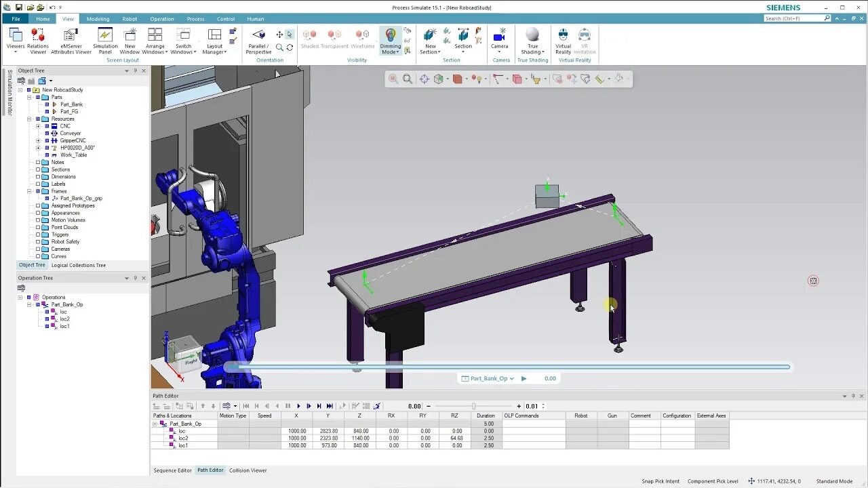Click the time interval field showing 0.01
Screen dimensions: 868x488
[x=533, y=406]
